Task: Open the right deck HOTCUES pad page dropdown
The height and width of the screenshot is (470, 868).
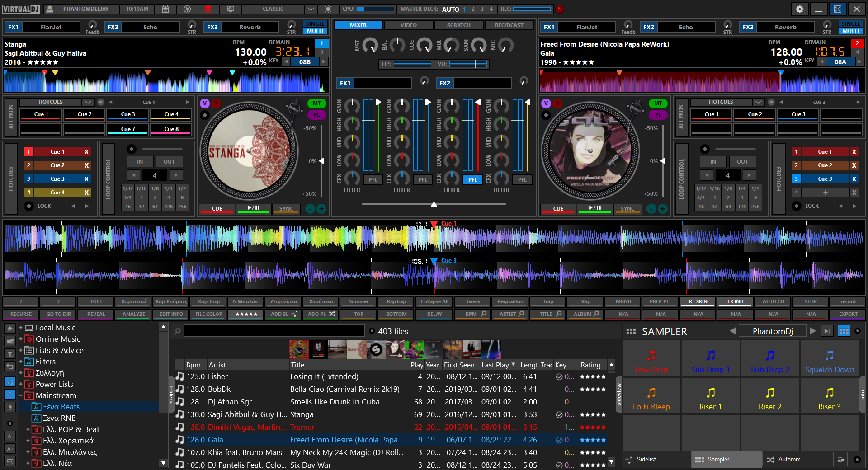Action: (x=759, y=102)
